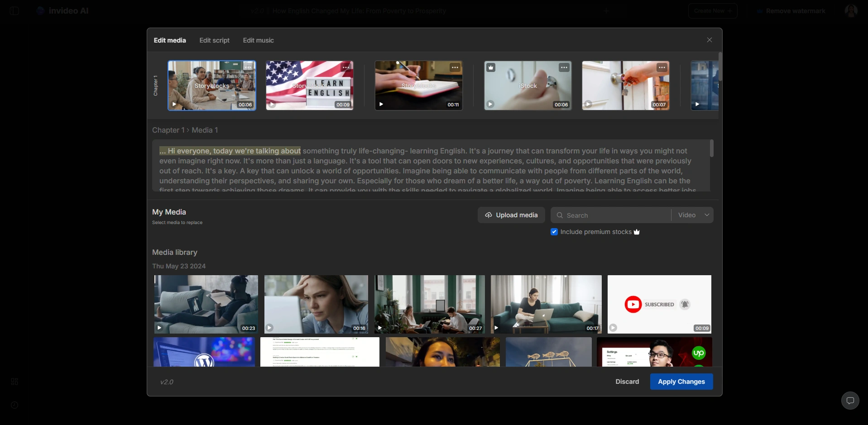This screenshot has width=868, height=425.
Task: Play the 00:17 woman with laptop video
Action: [496, 328]
